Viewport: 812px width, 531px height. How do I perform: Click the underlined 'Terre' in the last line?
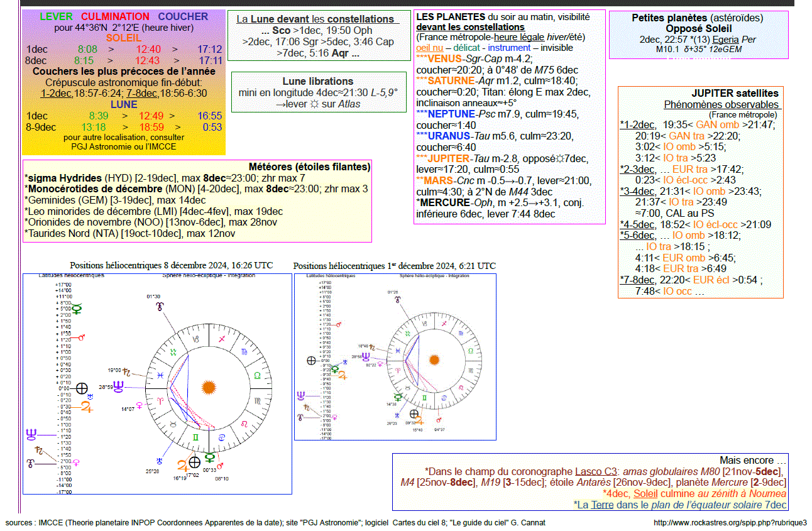click(603, 505)
